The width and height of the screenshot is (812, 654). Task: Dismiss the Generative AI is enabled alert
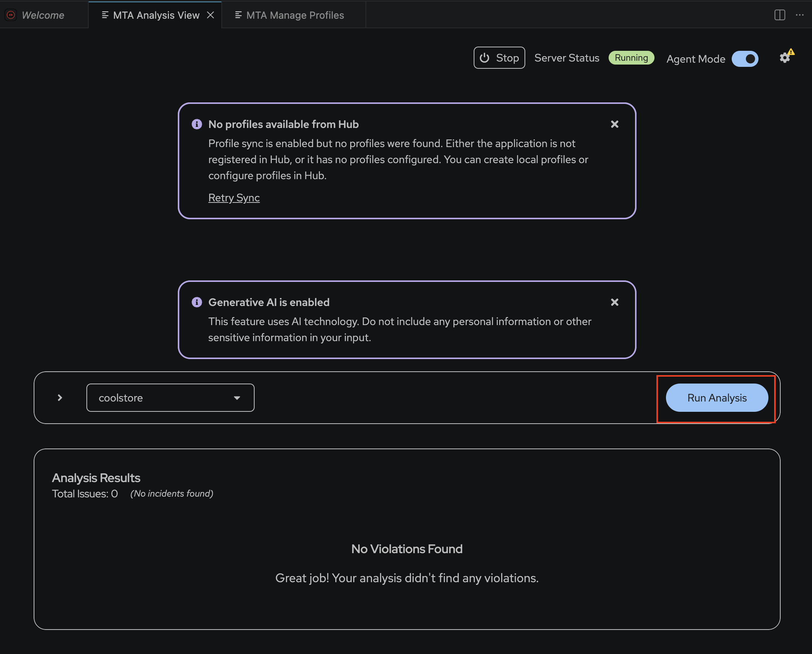click(x=615, y=302)
